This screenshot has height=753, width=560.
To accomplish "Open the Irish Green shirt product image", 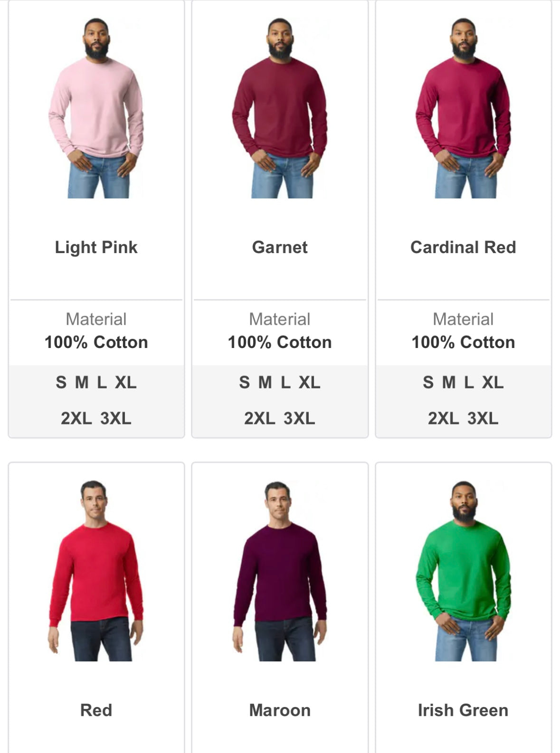I will (x=463, y=571).
